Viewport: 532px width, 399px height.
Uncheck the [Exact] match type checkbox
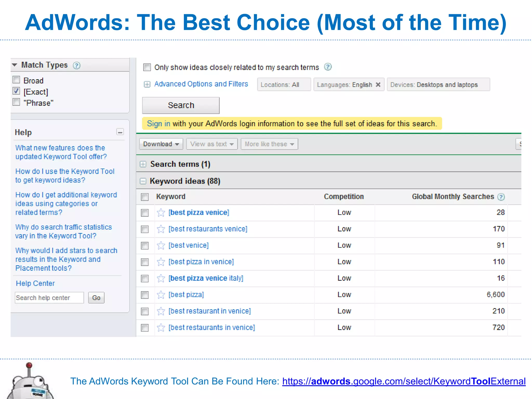pyautogui.click(x=16, y=91)
